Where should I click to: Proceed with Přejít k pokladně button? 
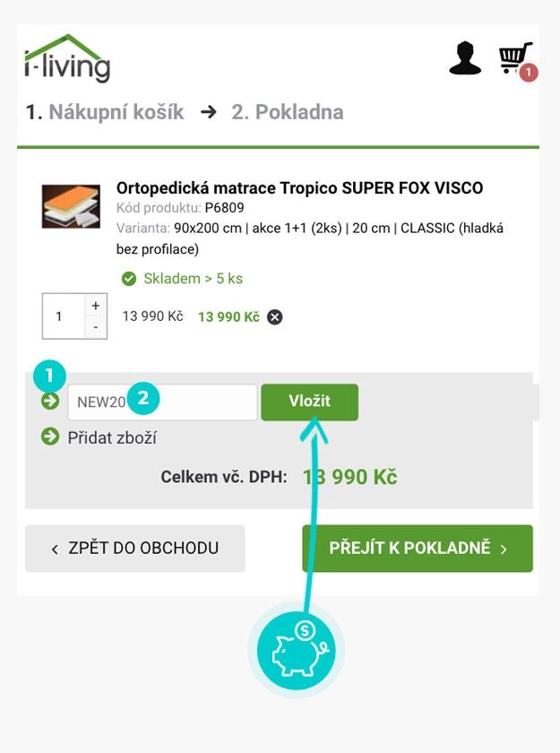[418, 548]
